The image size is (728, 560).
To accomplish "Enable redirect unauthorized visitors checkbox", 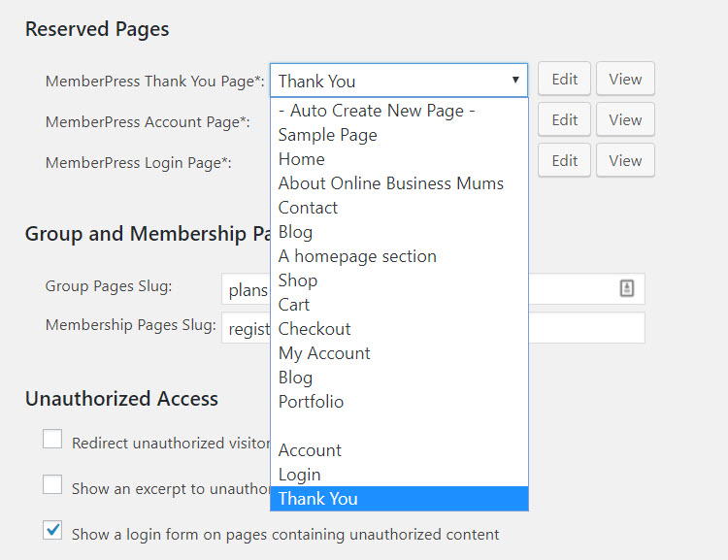I will pyautogui.click(x=52, y=441).
